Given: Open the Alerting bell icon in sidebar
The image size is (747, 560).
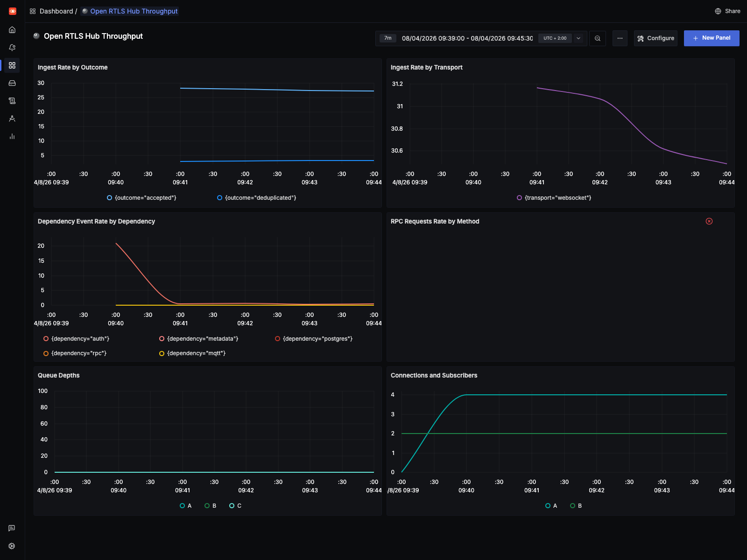Looking at the screenshot, I should [x=12, y=47].
